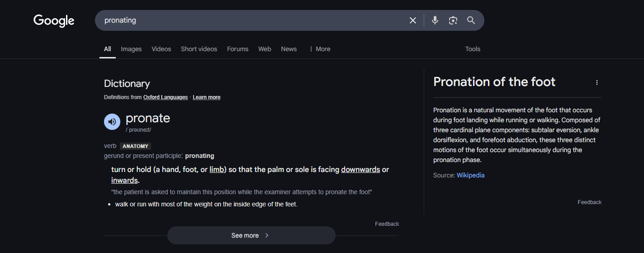The height and width of the screenshot is (253, 644).
Task: Open the News results tab
Action: [x=289, y=49]
